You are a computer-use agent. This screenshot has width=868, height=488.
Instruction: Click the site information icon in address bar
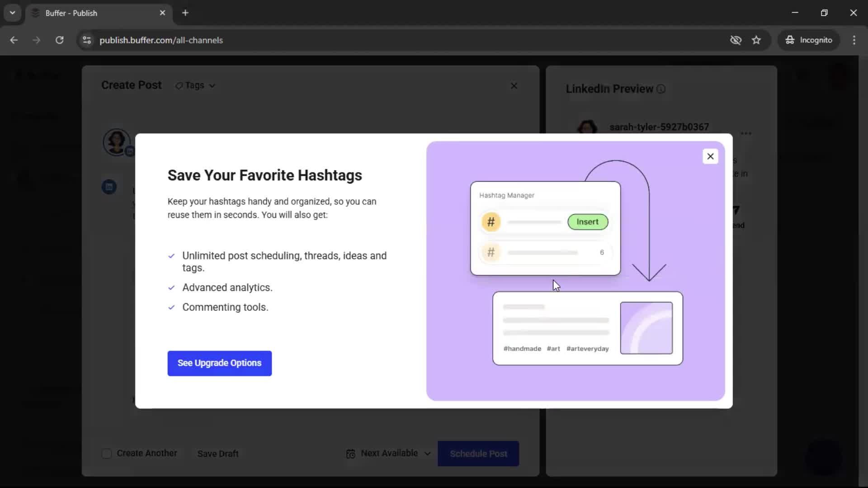click(86, 40)
